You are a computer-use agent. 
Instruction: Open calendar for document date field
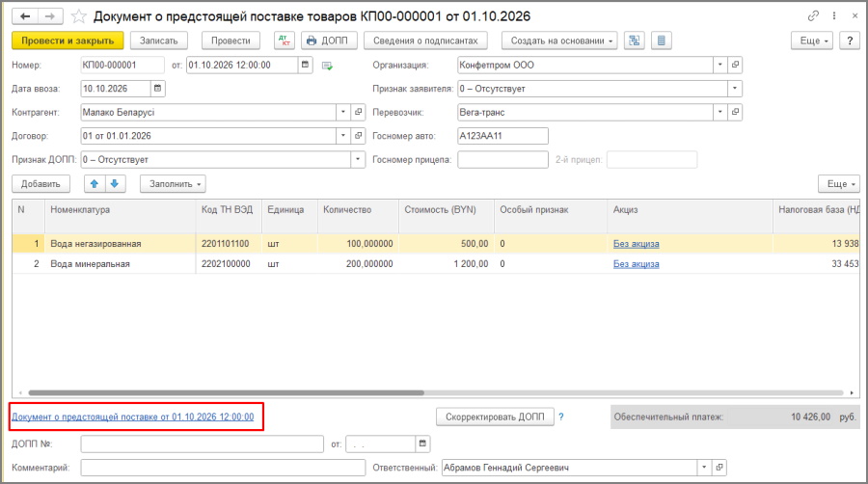coord(305,65)
